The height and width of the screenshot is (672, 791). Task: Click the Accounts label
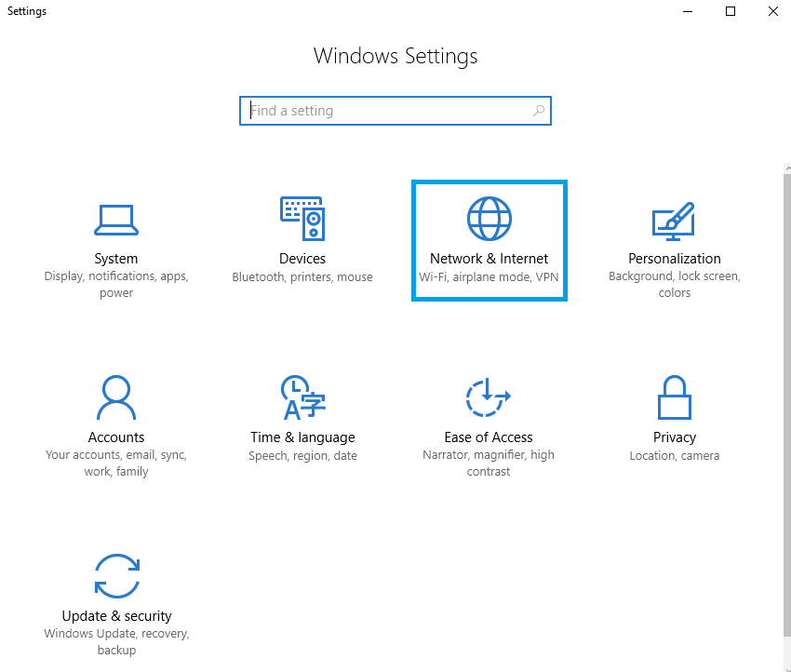116,437
